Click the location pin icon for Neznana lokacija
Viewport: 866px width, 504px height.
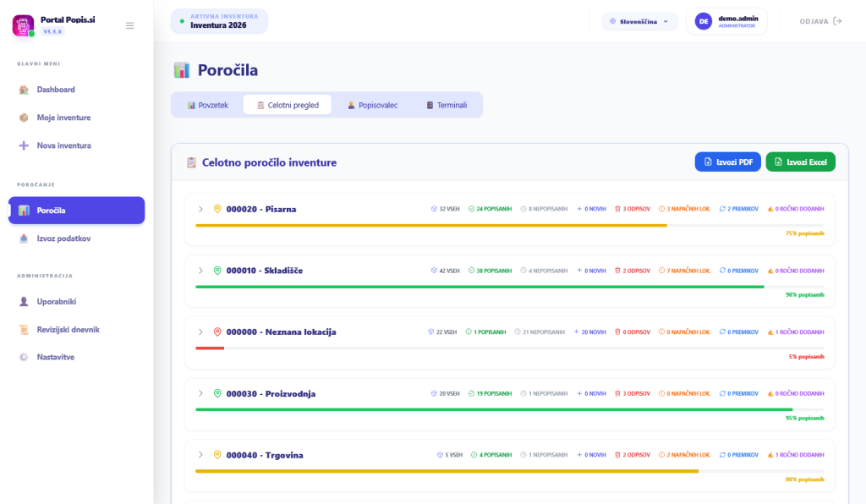[217, 332]
